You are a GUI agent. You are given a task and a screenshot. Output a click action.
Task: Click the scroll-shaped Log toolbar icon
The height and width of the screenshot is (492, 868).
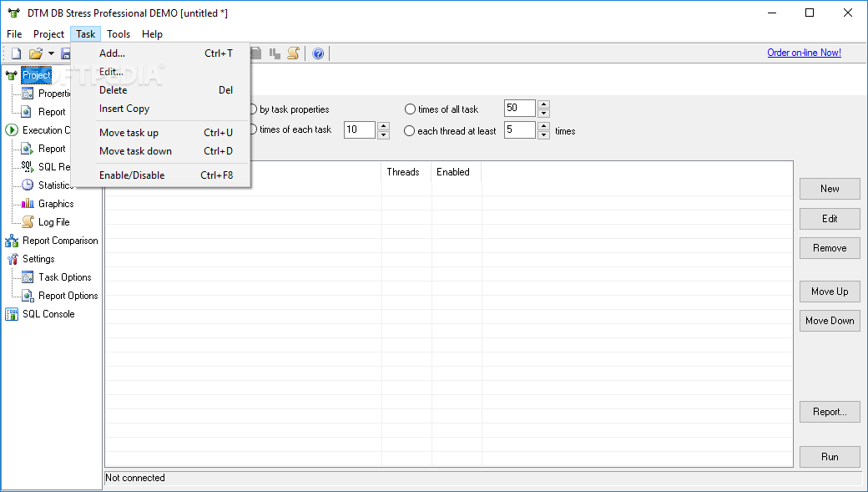click(294, 53)
